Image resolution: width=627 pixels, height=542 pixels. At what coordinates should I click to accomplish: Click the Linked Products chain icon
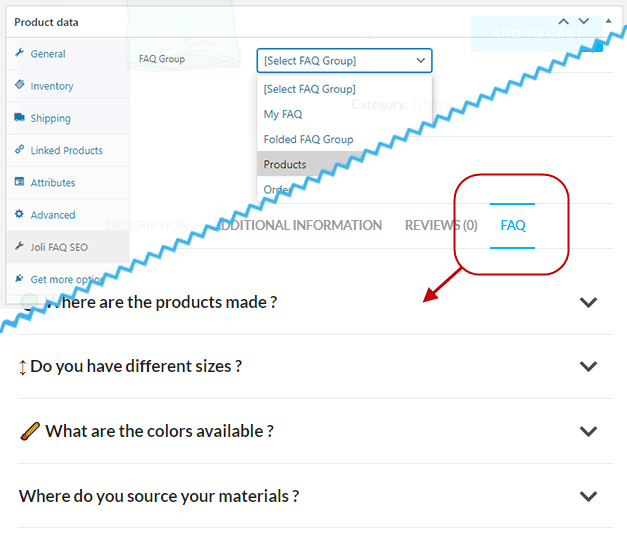(20, 149)
